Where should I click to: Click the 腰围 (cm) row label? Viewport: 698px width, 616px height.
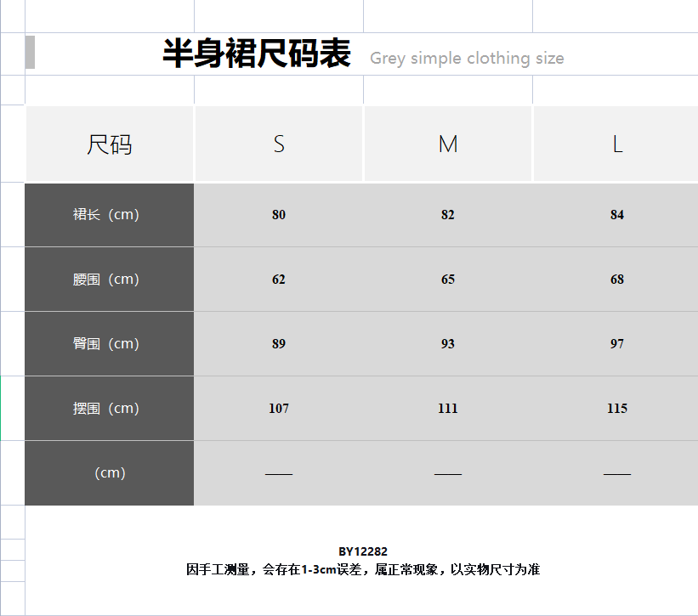pos(110,280)
